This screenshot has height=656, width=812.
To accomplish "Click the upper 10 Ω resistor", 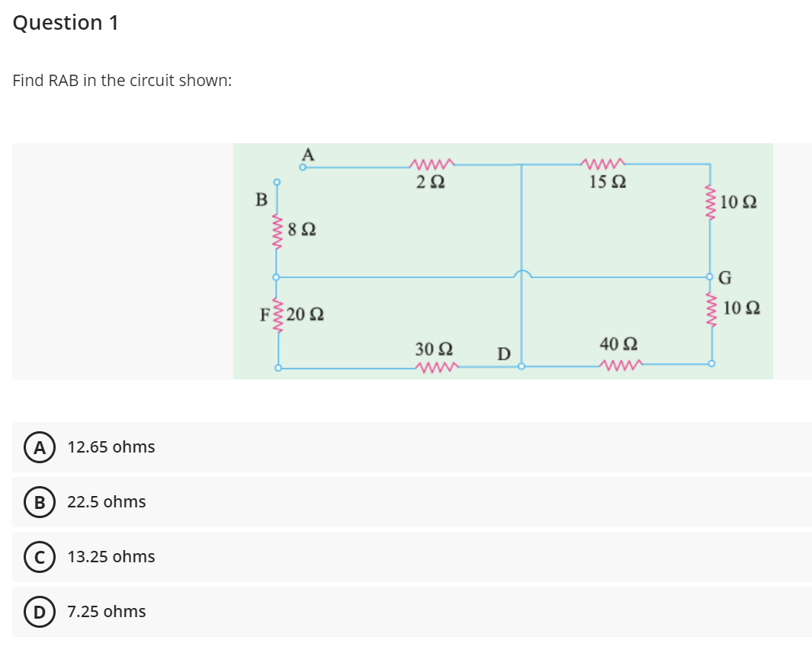I will [x=710, y=201].
